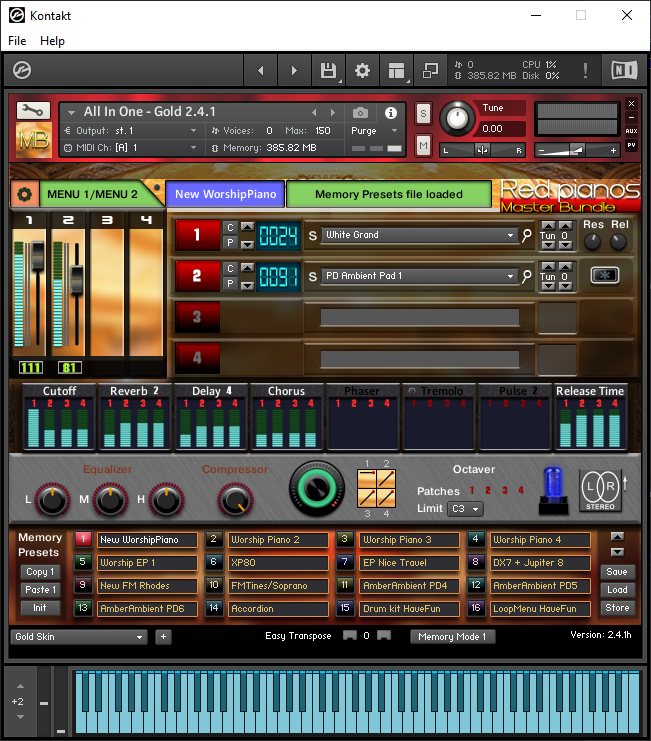Open instrument edit mode wrench icon
Screen dimensions: 651x741
[x=33, y=111]
